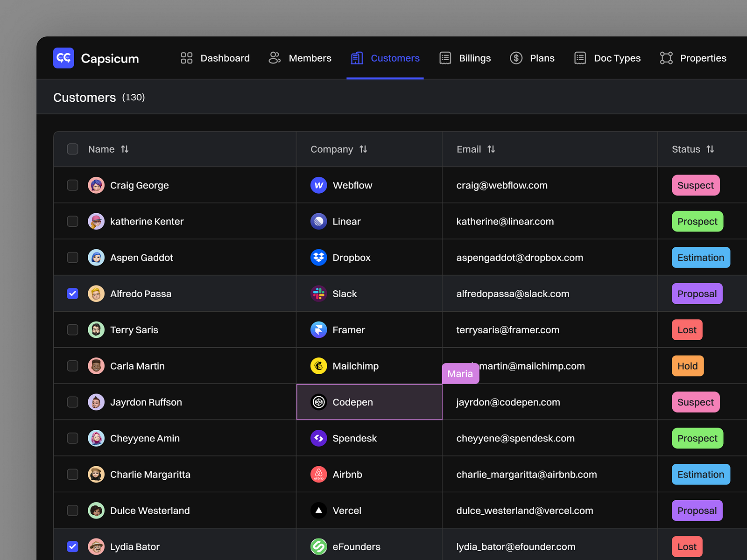The image size is (747, 560).
Task: Click Jayrdon Ruffson's avatar
Action: [x=96, y=402]
